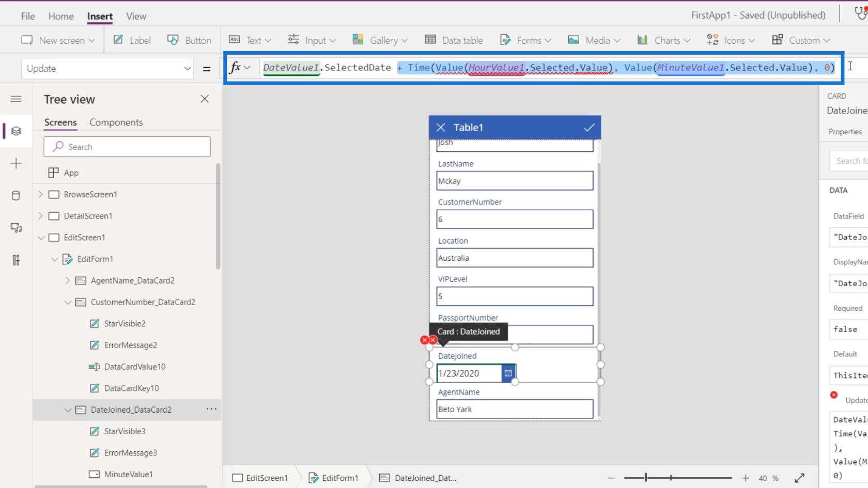
Task: Insert a Label control
Action: coord(132,40)
